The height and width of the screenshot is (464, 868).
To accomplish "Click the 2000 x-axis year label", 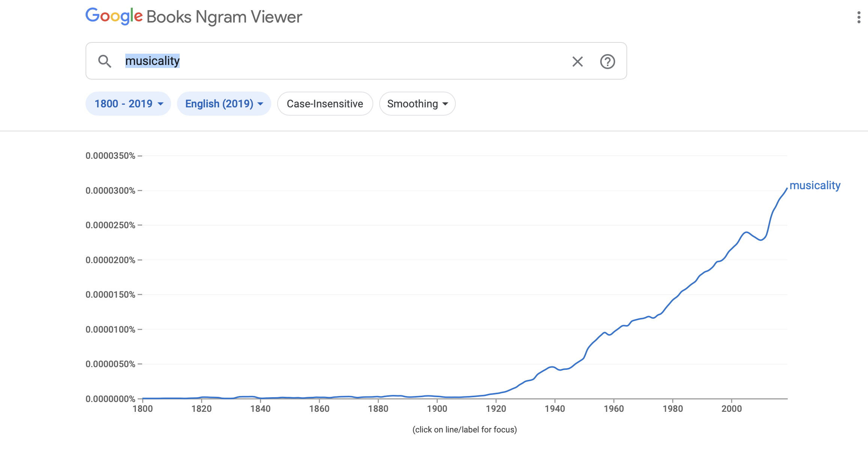I will 731,408.
